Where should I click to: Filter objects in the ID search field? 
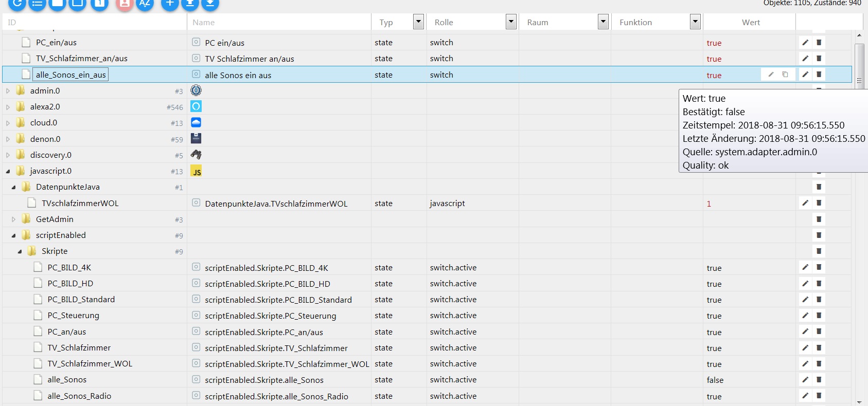(x=95, y=22)
